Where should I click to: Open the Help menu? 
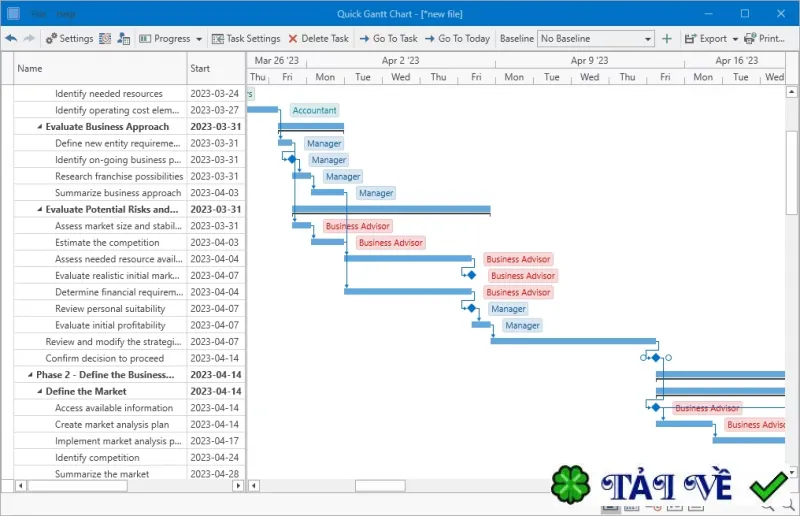tap(65, 14)
